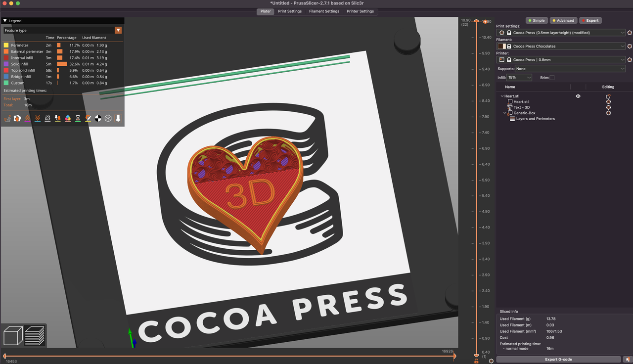Viewport: 633px width, 364px height.
Task: Open Print settings preset dropdown
Action: (x=562, y=33)
